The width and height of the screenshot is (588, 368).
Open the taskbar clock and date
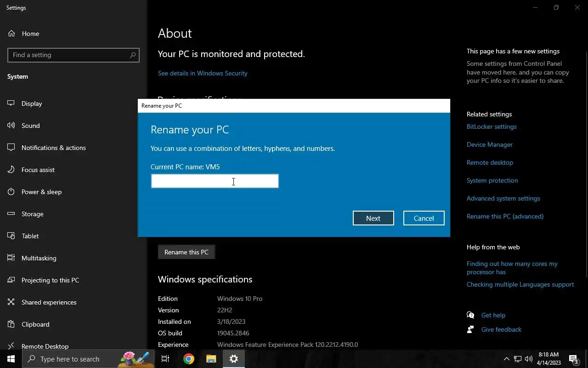(548, 359)
